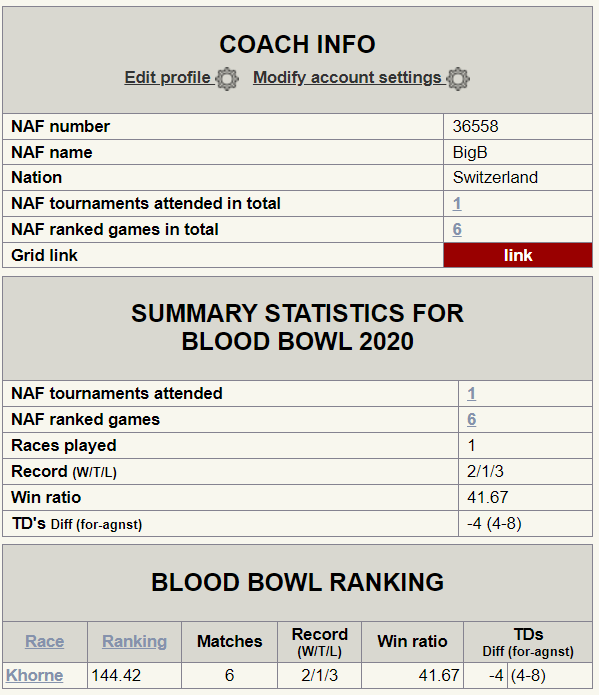Screen dimensions: 599x695
Task: Sort the table by Ranking header
Action: 134,641
